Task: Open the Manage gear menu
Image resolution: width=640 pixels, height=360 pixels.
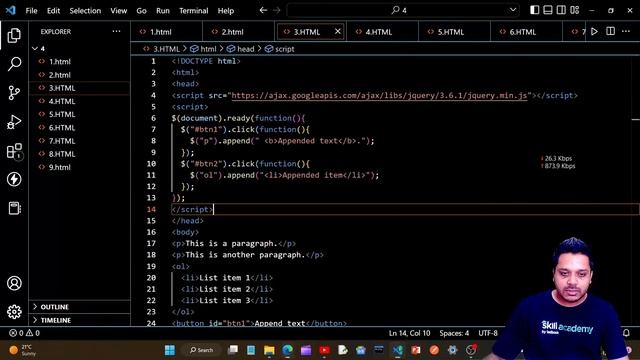Action: (x=14, y=312)
